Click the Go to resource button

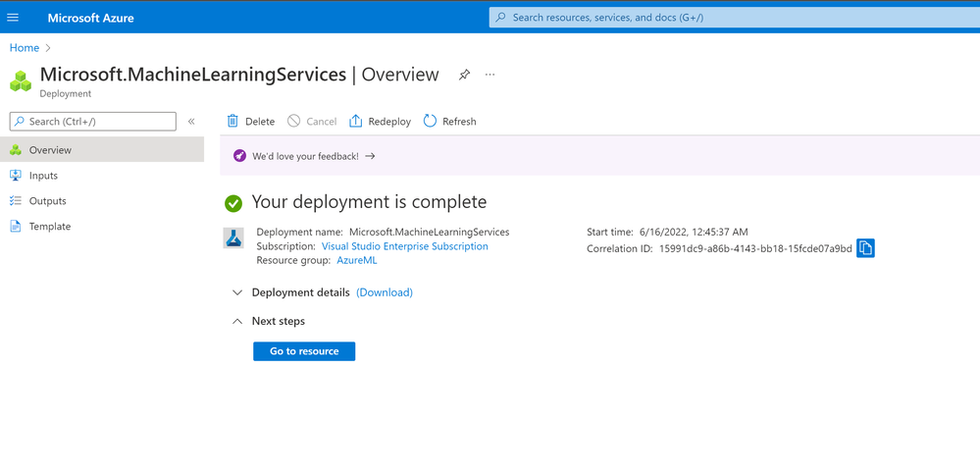point(304,351)
